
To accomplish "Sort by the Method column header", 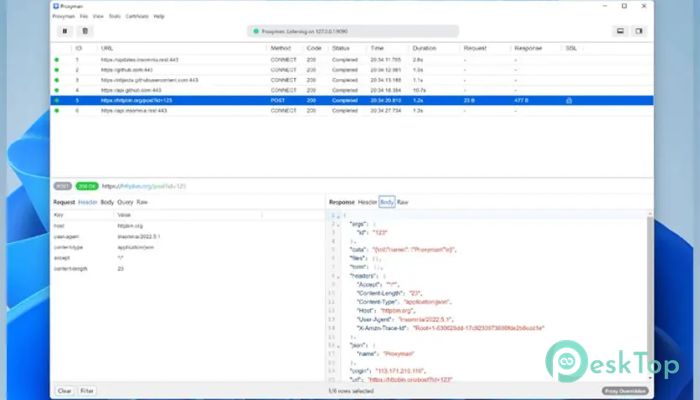I will point(281,48).
